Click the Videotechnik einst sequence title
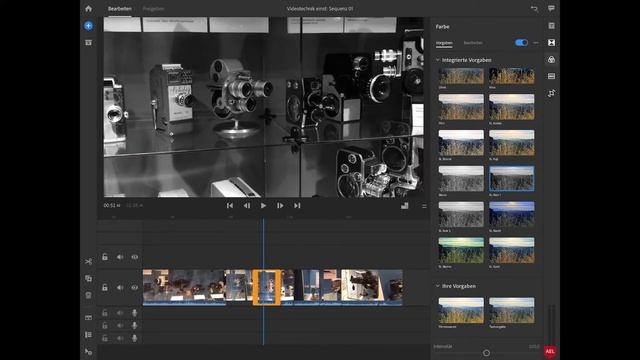This screenshot has height=360, width=640. 320,9
